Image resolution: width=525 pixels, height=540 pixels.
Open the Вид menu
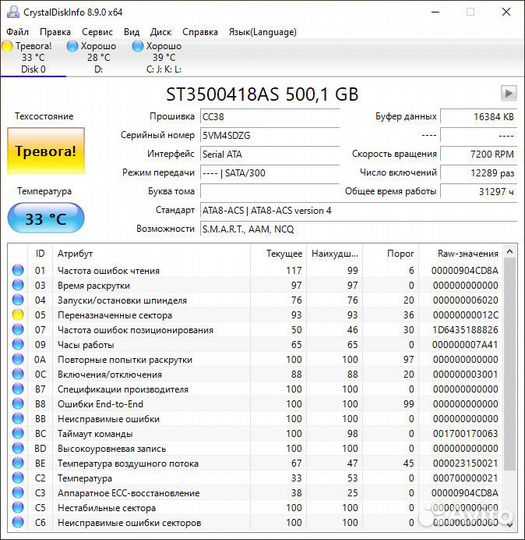click(132, 32)
